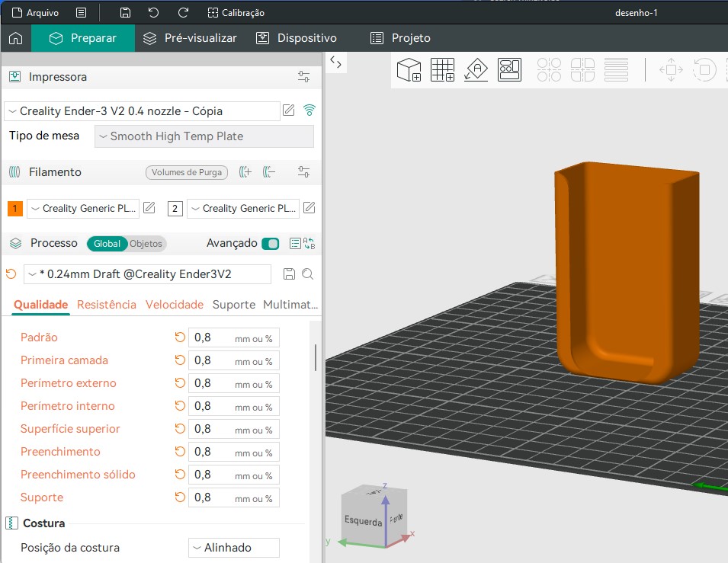The image size is (728, 563).
Task: Open the printer preset dropdown
Action: pyautogui.click(x=142, y=111)
